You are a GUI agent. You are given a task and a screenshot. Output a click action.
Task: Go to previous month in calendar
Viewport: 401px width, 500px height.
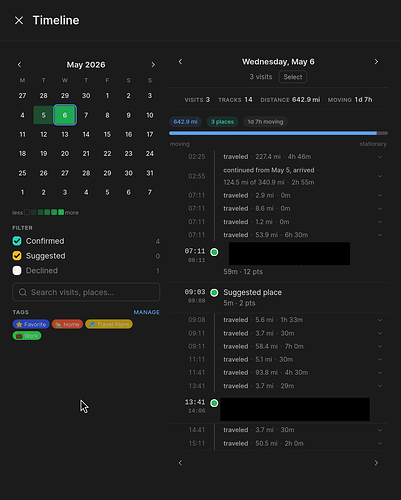pyautogui.click(x=19, y=65)
